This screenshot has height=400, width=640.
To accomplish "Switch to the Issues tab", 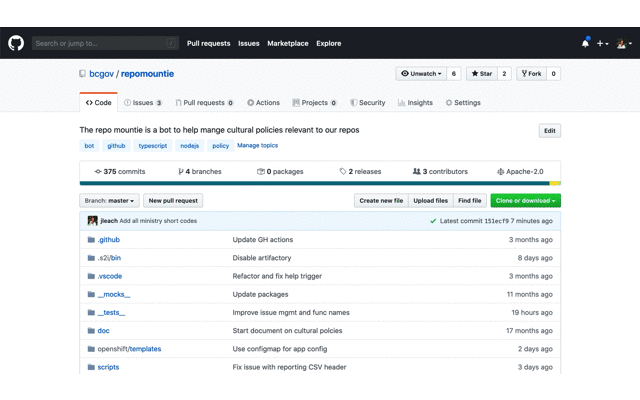I will point(143,102).
